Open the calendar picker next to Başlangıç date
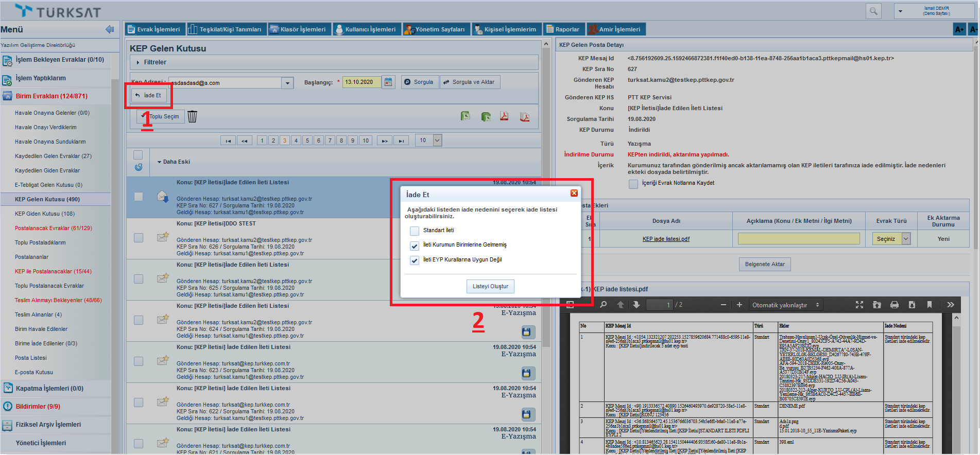 (x=388, y=82)
